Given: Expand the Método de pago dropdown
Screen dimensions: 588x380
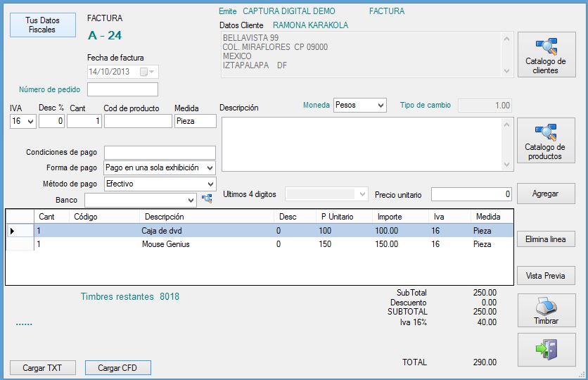Looking at the screenshot, I should 210,184.
